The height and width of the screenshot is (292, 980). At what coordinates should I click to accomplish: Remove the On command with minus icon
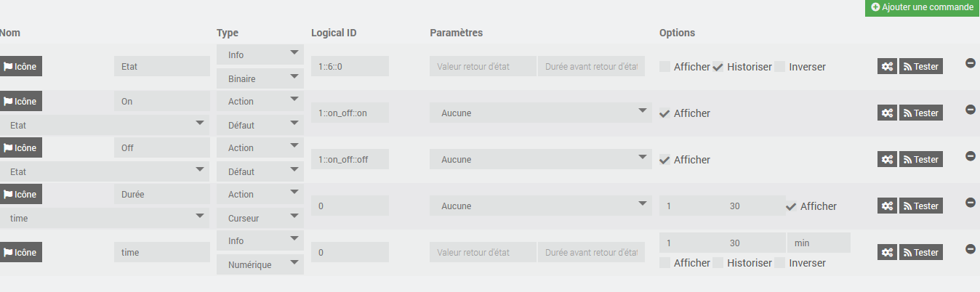coord(970,110)
